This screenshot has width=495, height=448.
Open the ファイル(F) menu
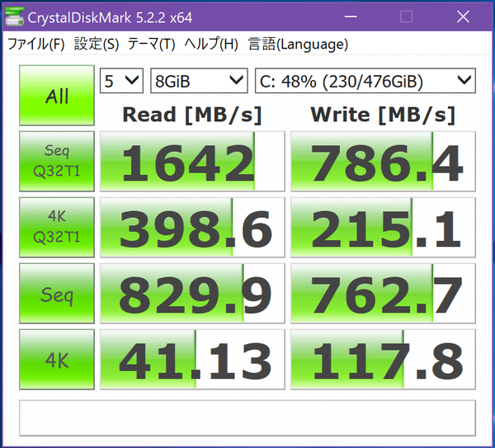[35, 44]
